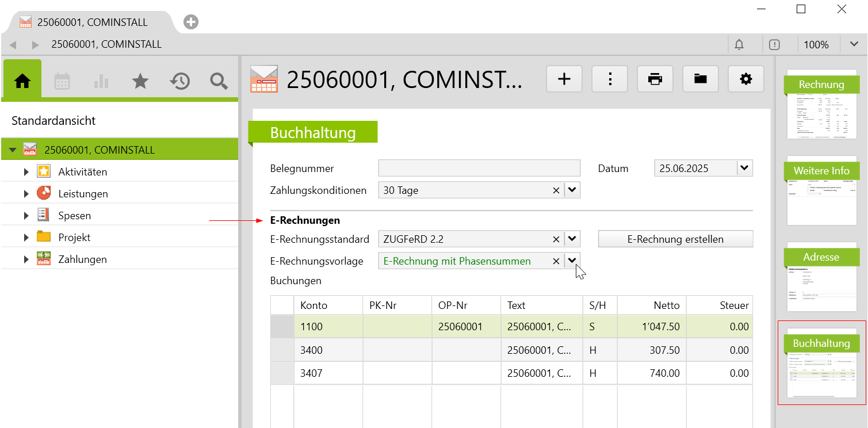Clear the Zahlungskonditionen 30 Tage value
Screen dimensions: 868x428
click(x=556, y=190)
